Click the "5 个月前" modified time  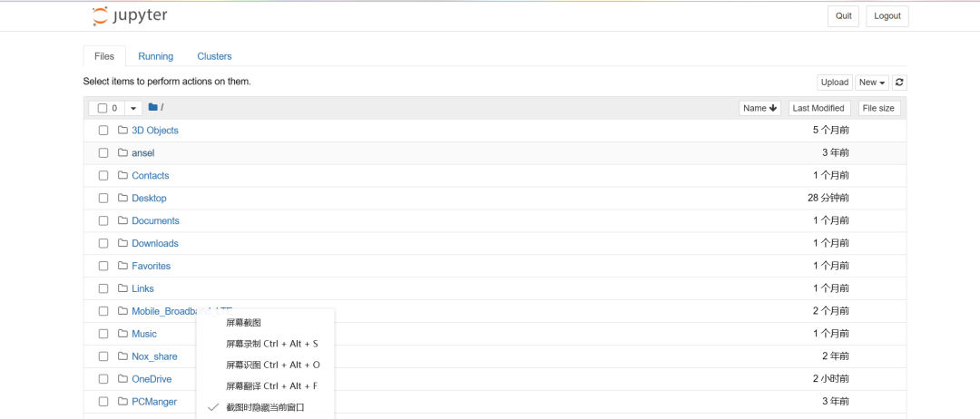click(x=831, y=131)
